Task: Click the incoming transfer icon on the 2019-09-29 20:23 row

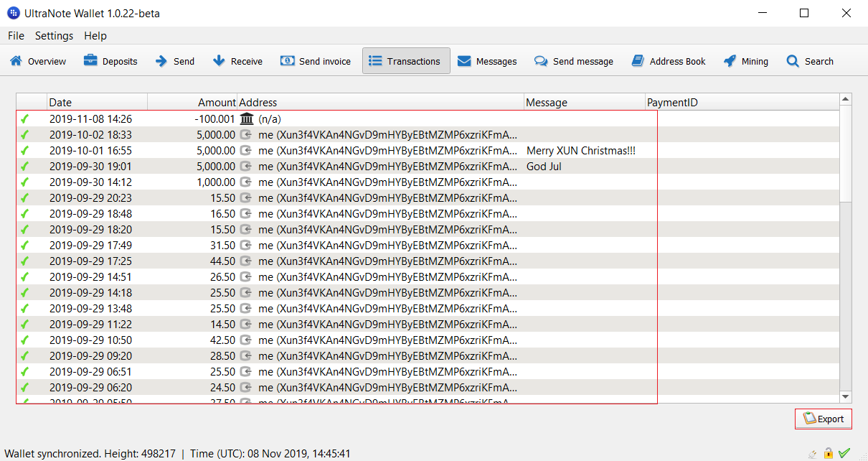Action: pyautogui.click(x=246, y=197)
